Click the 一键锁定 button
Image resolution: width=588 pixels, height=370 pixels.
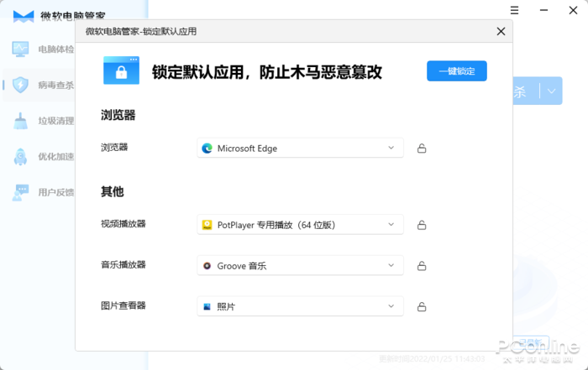pos(456,71)
